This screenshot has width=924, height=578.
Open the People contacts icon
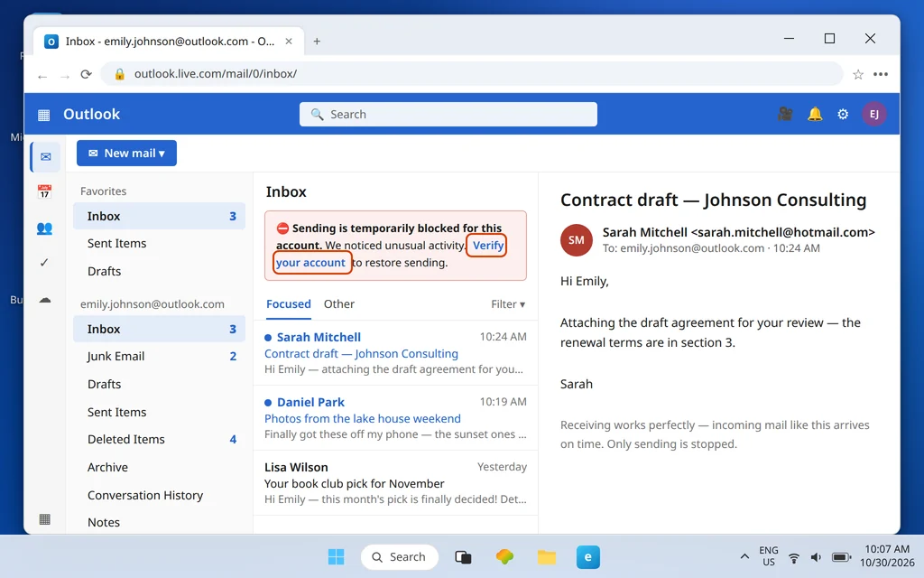tap(45, 228)
